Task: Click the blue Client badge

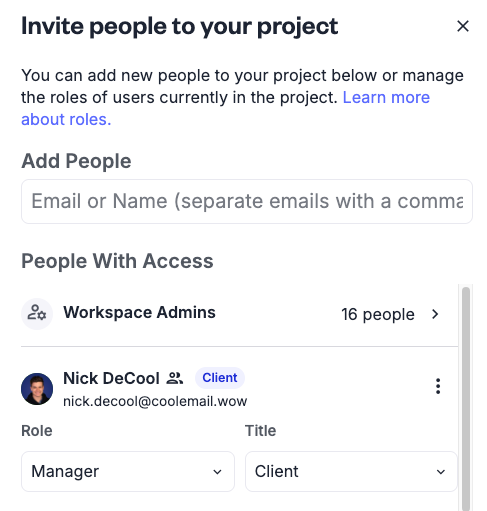Action: [x=220, y=378]
